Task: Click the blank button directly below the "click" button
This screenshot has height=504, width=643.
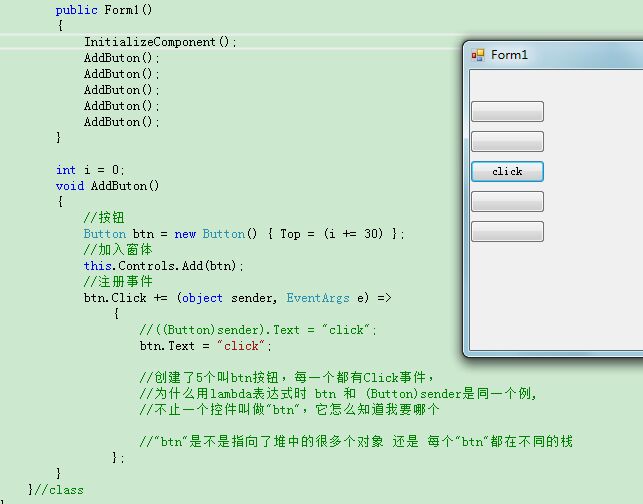Action: pos(507,201)
